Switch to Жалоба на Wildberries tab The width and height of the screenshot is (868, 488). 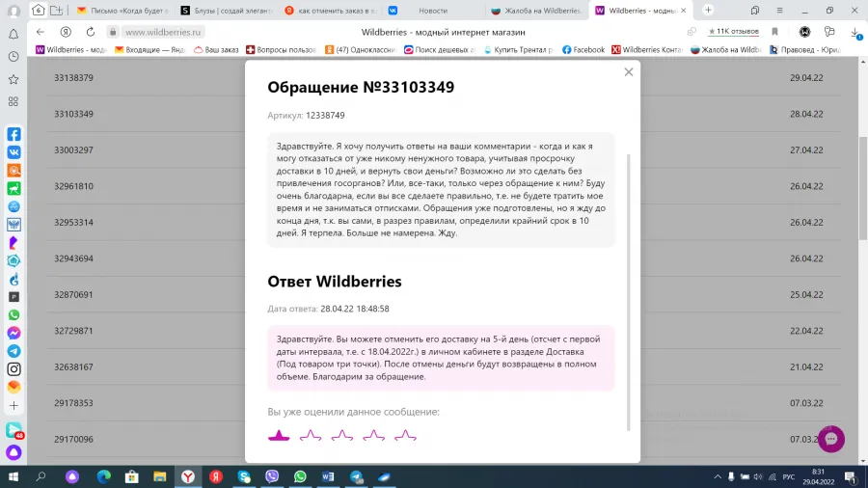point(537,11)
